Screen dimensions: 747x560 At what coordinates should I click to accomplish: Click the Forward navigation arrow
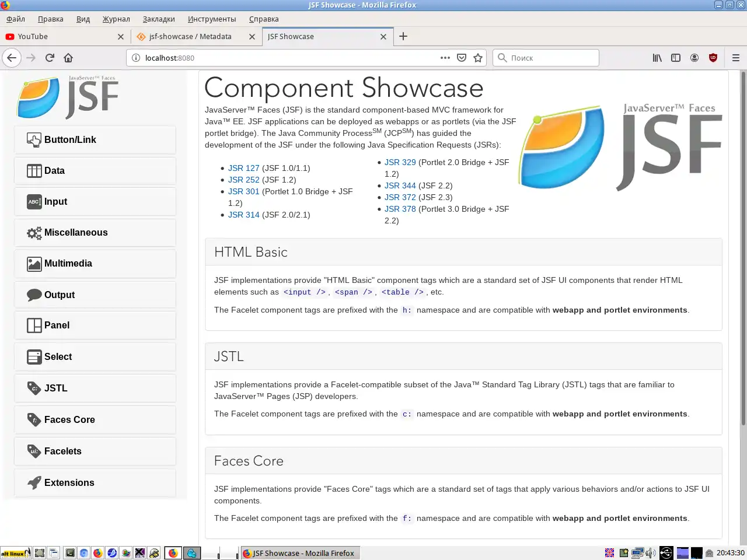(x=31, y=58)
